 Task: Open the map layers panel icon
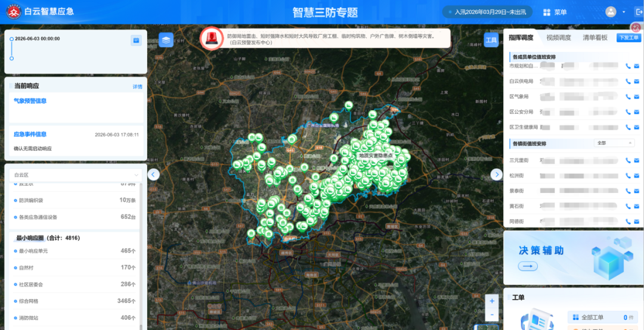pos(166,40)
